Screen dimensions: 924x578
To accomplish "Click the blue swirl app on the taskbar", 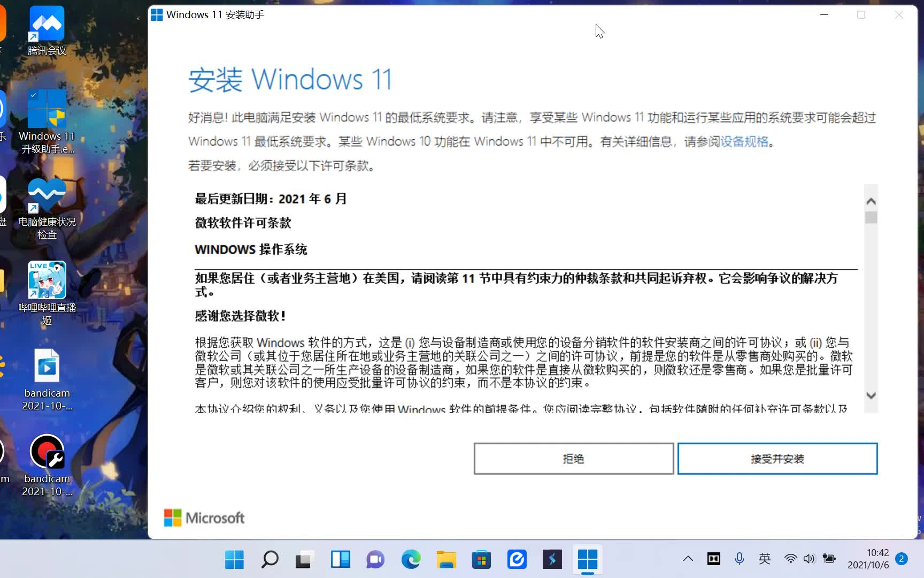I will pyautogui.click(x=517, y=559).
